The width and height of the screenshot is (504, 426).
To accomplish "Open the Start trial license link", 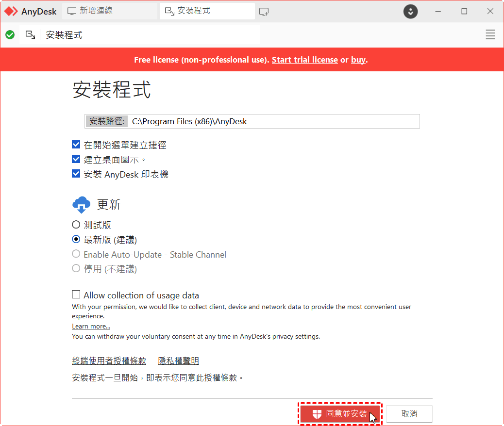I will pos(305,60).
